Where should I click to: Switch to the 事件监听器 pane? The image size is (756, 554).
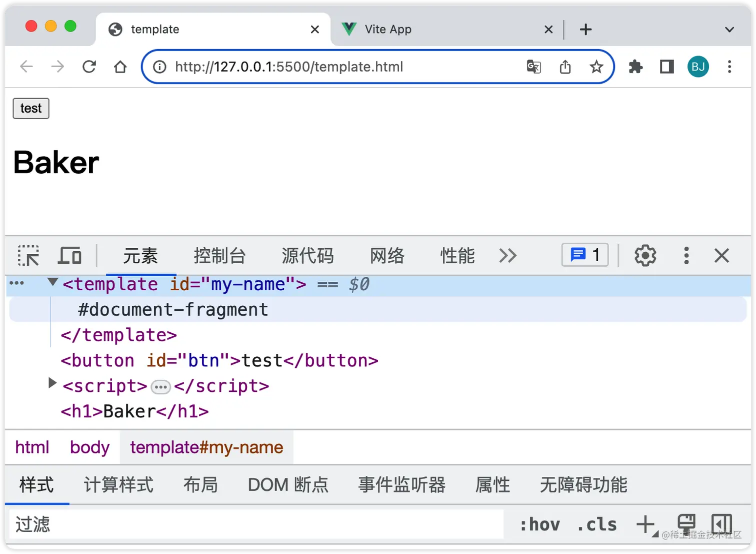[x=401, y=485]
